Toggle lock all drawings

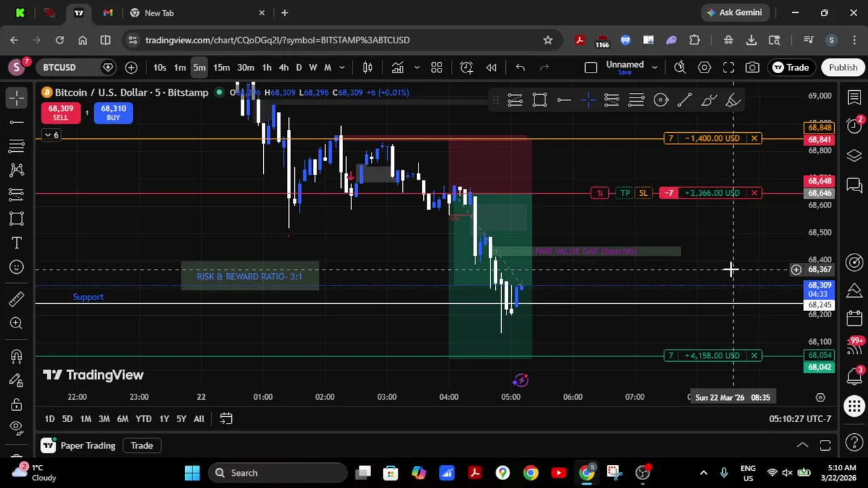(17, 404)
